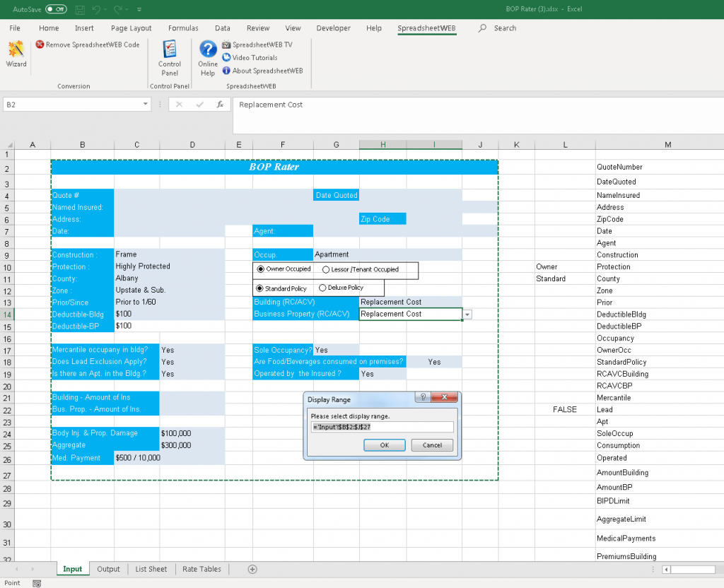Click Remove SpreadsheetWEB Code icon
Viewport: 724px width, 588px height.
[40, 45]
